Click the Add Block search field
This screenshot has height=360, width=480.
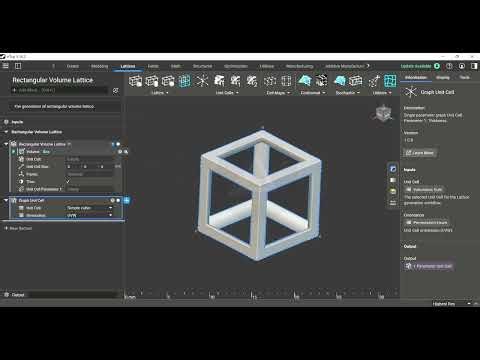[x=60, y=90]
